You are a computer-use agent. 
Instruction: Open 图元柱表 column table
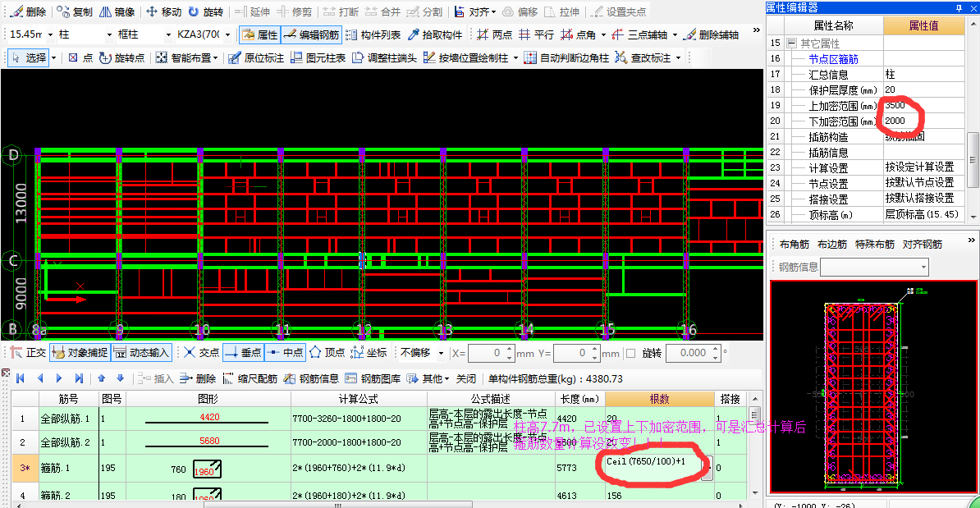[x=318, y=58]
